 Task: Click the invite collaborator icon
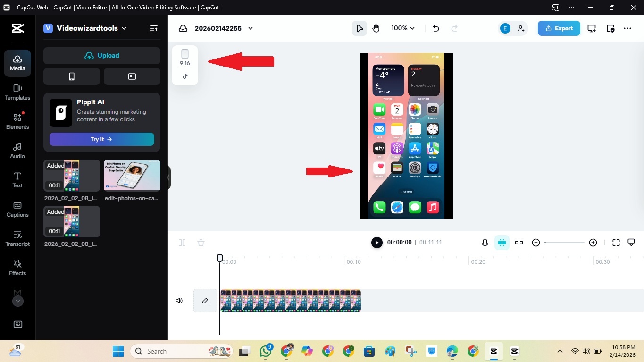[x=521, y=28]
